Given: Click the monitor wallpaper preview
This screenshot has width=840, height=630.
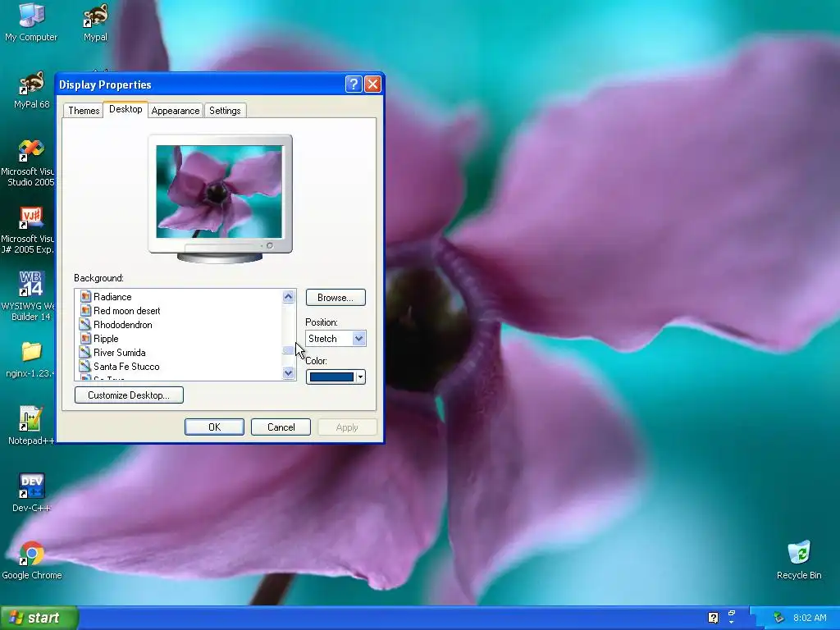Looking at the screenshot, I should (x=219, y=191).
